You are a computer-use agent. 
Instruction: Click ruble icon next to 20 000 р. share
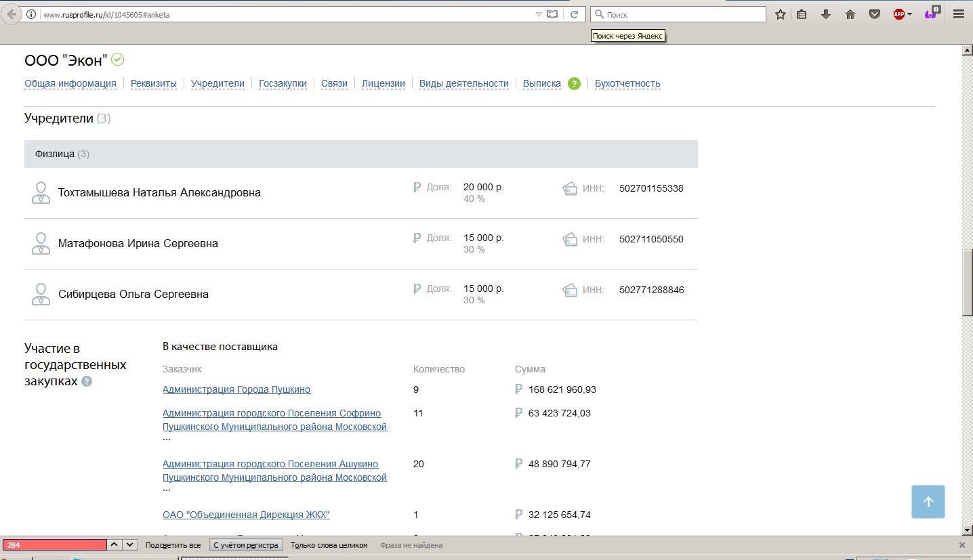pyautogui.click(x=417, y=187)
